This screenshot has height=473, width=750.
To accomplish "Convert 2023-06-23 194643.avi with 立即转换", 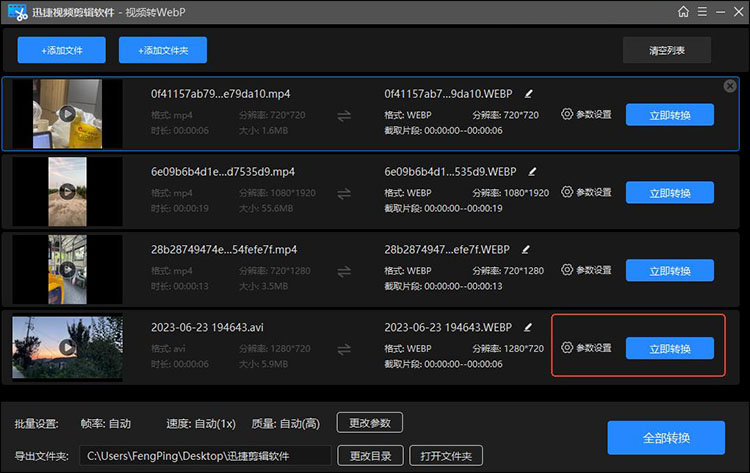I will 670,349.
